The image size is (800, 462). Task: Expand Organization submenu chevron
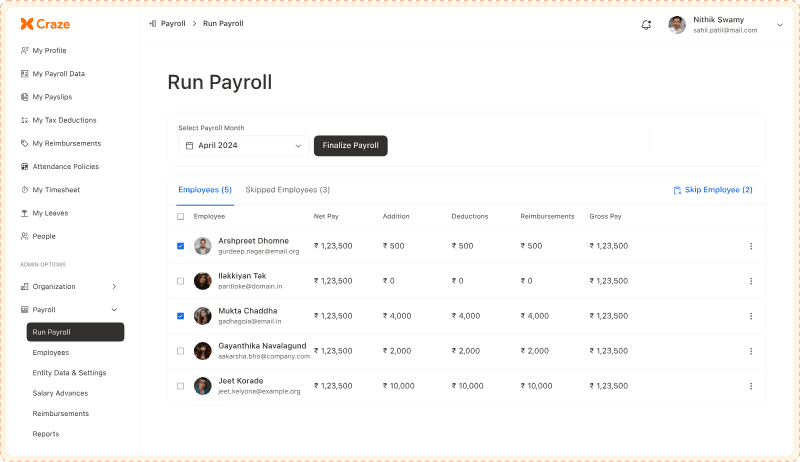coord(114,287)
